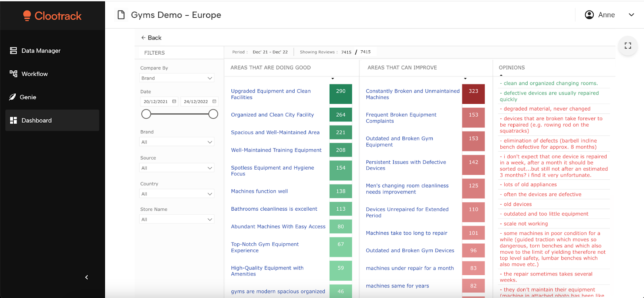The image size is (644, 298).
Task: Click the Dashboard grid icon
Action: click(x=13, y=120)
